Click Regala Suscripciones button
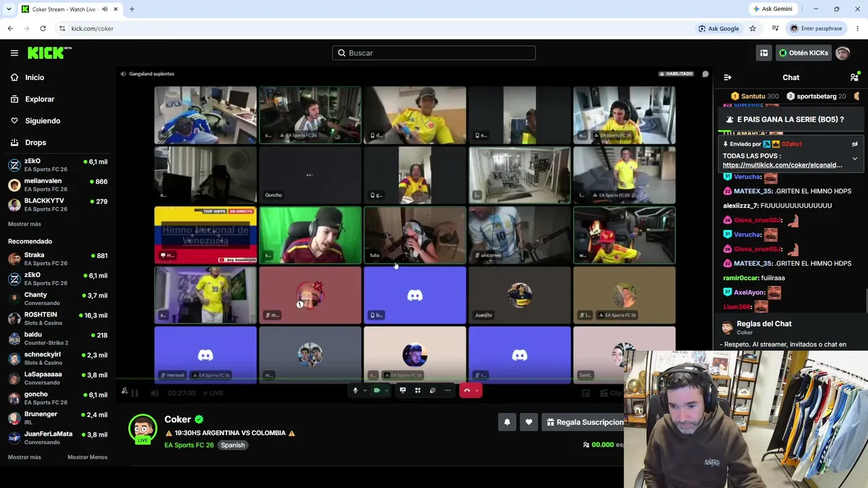868x488 pixels. click(x=585, y=422)
